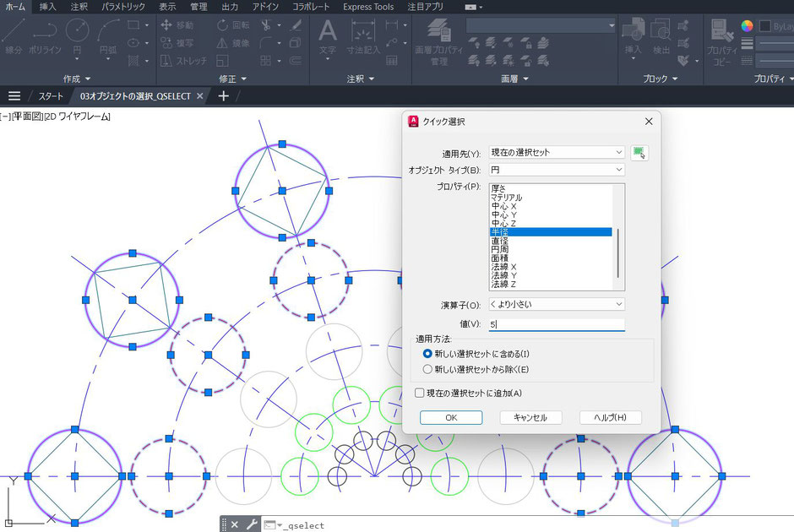Expand the ブロック panel dropdown
This screenshot has width=794, height=532.
click(x=660, y=79)
